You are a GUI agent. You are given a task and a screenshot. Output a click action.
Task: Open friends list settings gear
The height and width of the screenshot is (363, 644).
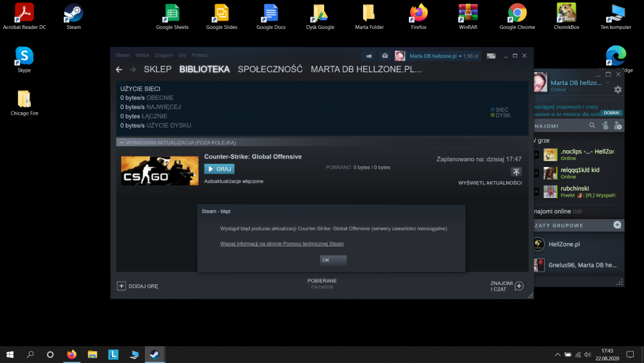618,89
